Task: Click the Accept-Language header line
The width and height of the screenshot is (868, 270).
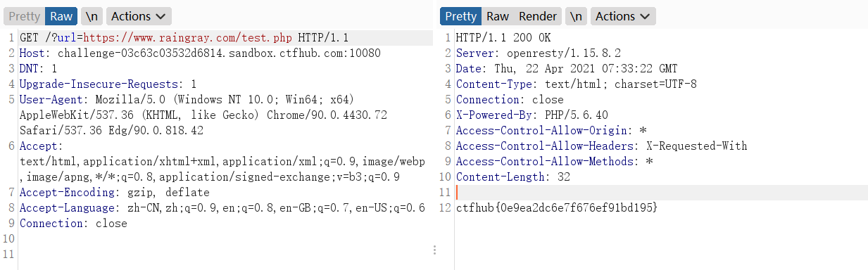Action: (x=222, y=208)
